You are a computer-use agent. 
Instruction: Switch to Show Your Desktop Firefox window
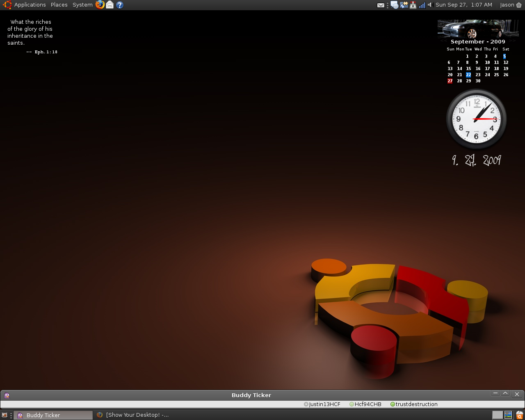(x=132, y=415)
